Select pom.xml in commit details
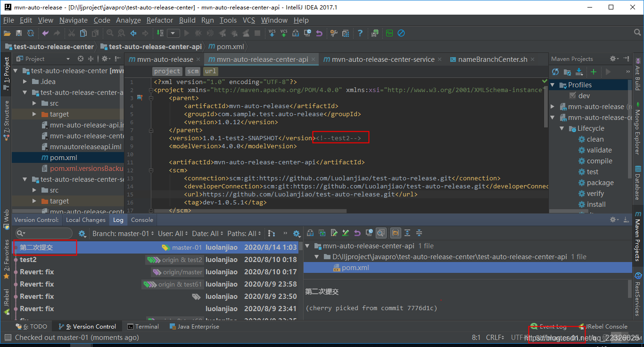 click(468, 268)
